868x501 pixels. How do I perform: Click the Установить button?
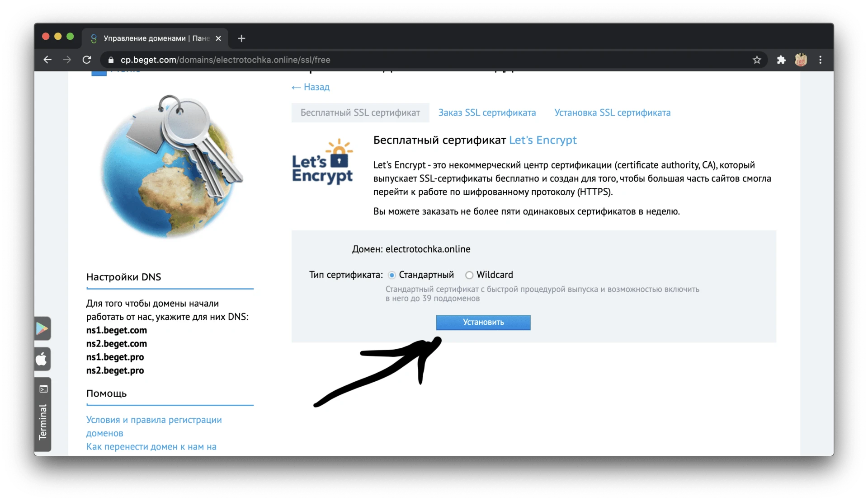(x=483, y=322)
